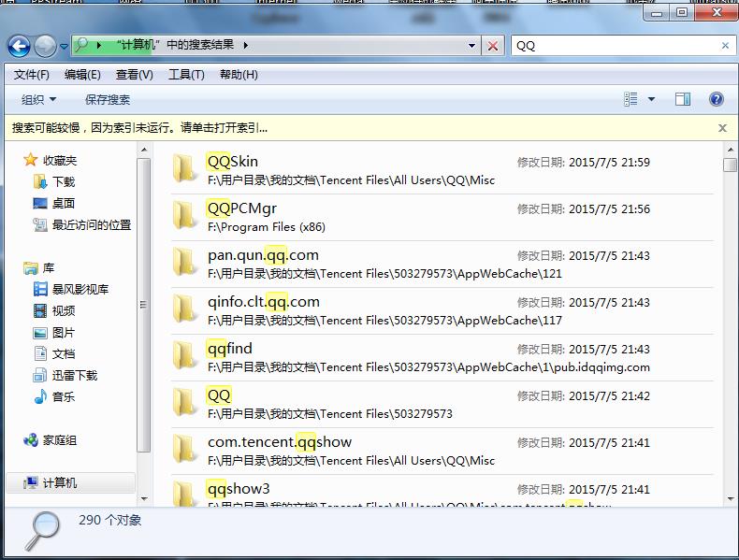Open the recent pages dropdown beside Forward
Image resolution: width=739 pixels, height=560 pixels.
[x=64, y=46]
